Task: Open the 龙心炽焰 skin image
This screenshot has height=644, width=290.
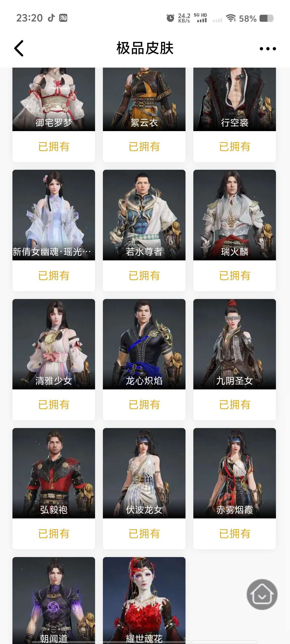Action: (144, 344)
